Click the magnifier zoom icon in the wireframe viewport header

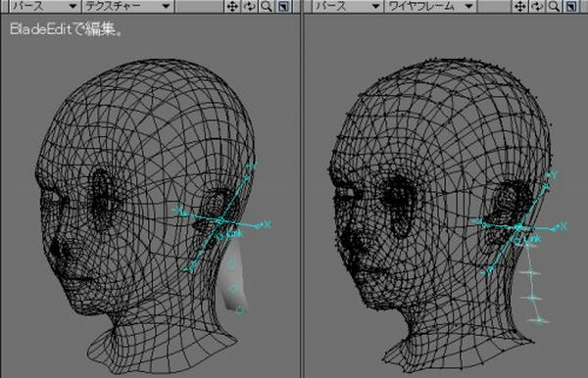pyautogui.click(x=554, y=7)
